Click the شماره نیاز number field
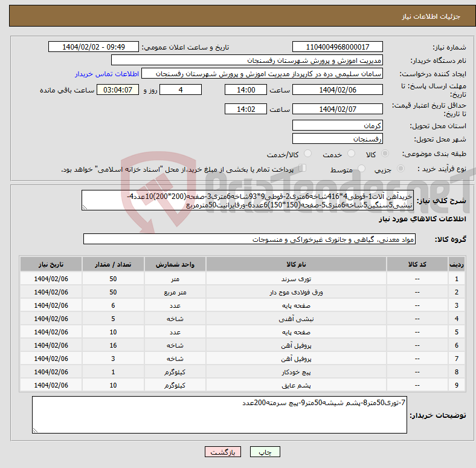The height and width of the screenshot is (468, 476). [x=337, y=47]
